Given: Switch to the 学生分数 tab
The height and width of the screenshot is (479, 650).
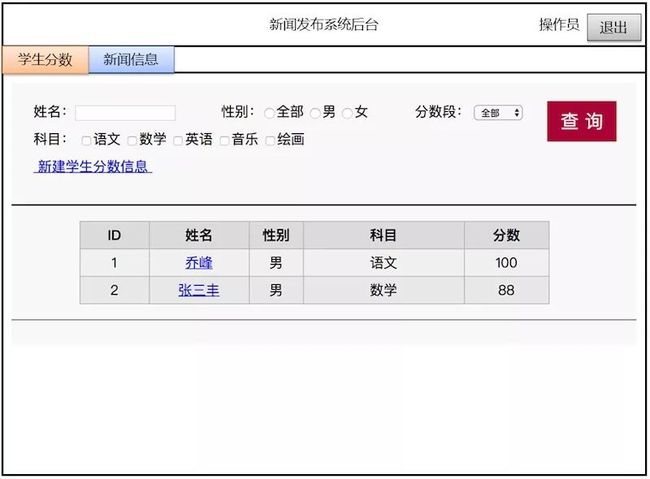Looking at the screenshot, I should coord(45,60).
